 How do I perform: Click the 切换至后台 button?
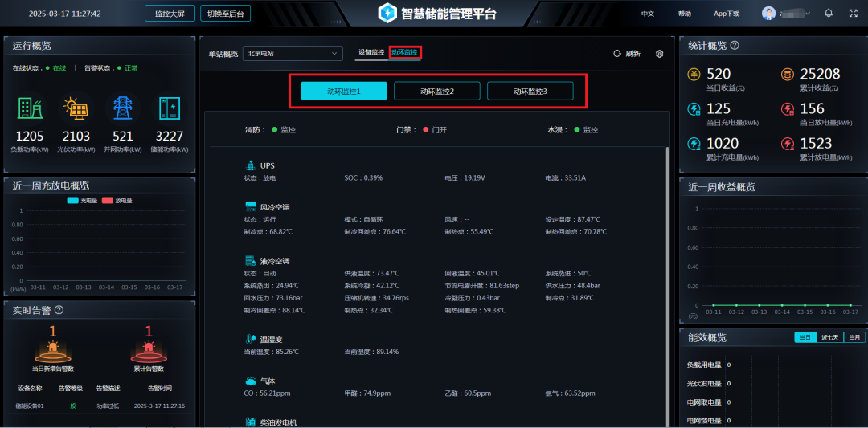coord(225,14)
